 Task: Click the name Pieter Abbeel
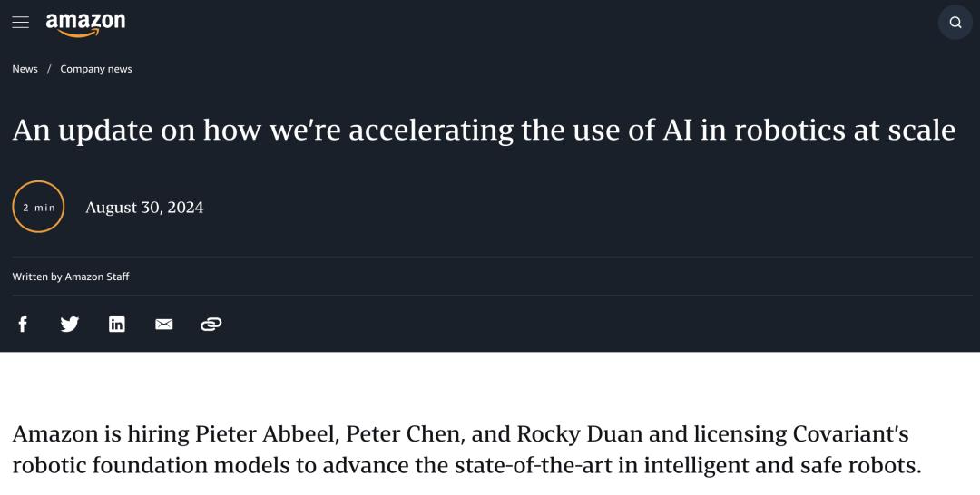[x=269, y=434]
